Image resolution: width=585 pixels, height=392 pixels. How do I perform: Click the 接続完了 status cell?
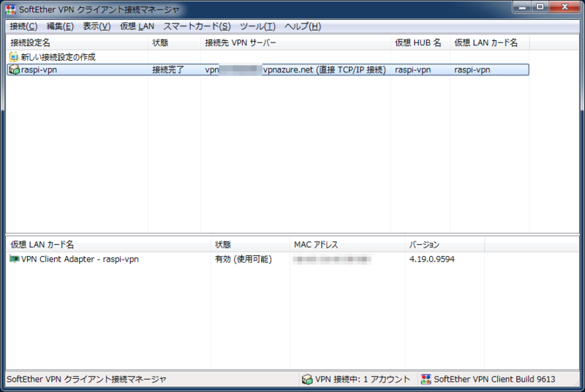(168, 69)
